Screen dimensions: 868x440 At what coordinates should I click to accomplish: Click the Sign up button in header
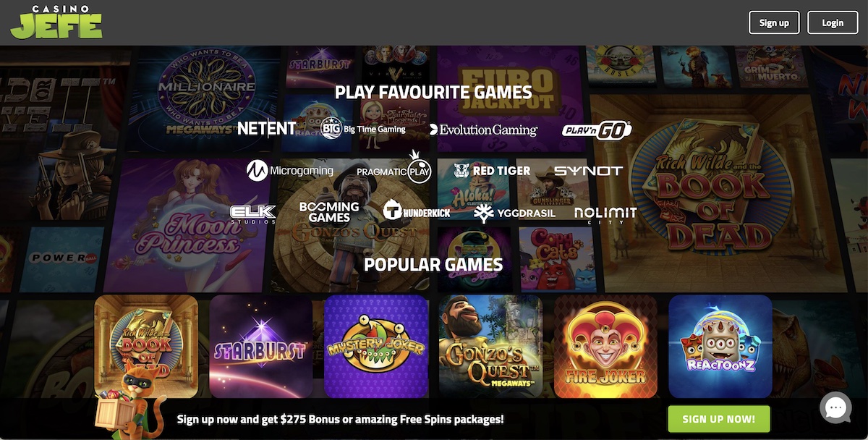pos(774,22)
